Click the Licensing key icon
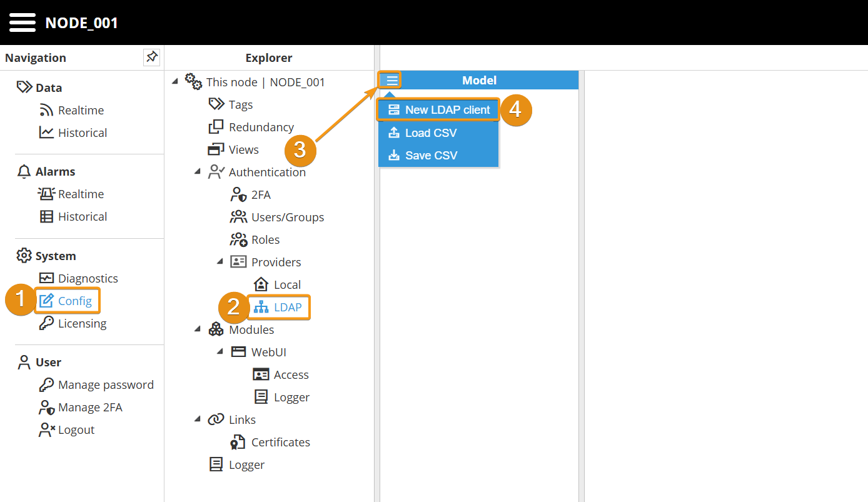 coord(46,324)
